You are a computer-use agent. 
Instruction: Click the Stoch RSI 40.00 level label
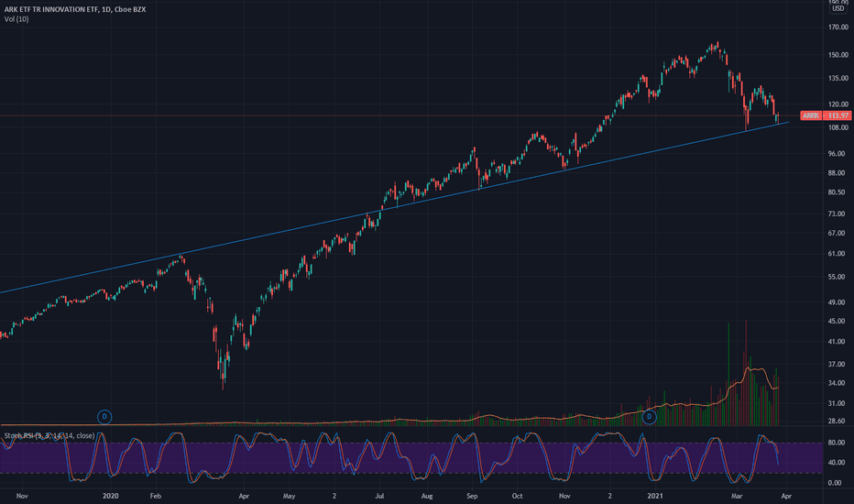coord(837,463)
